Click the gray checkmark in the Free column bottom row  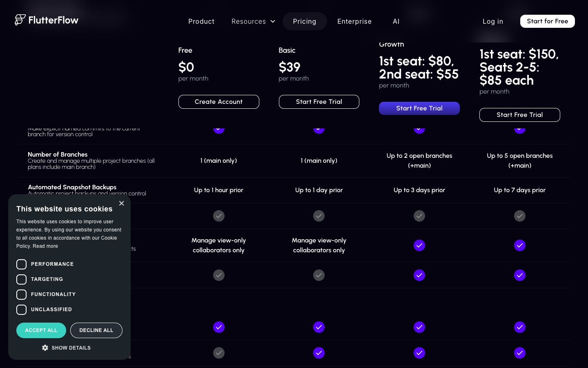point(218,353)
